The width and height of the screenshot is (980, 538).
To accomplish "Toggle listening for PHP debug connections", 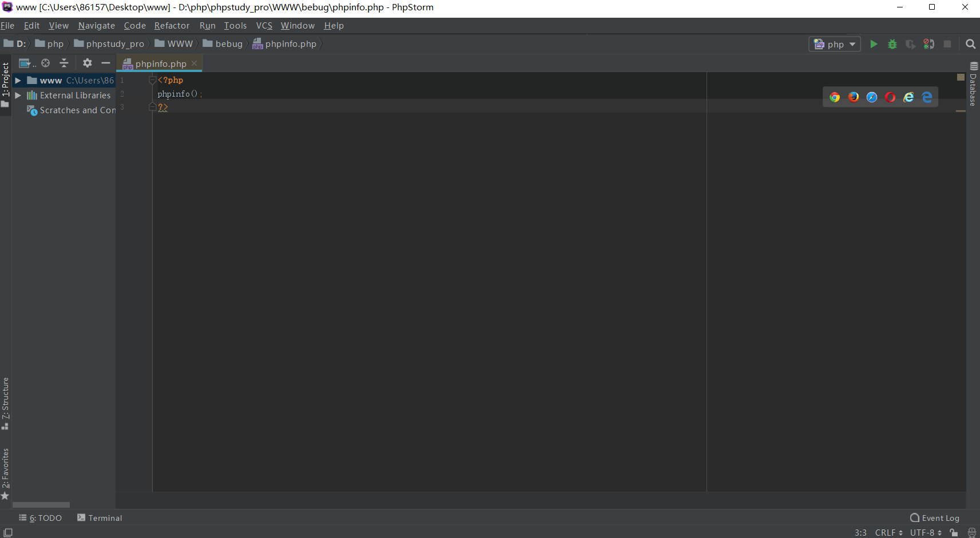I will click(x=929, y=44).
